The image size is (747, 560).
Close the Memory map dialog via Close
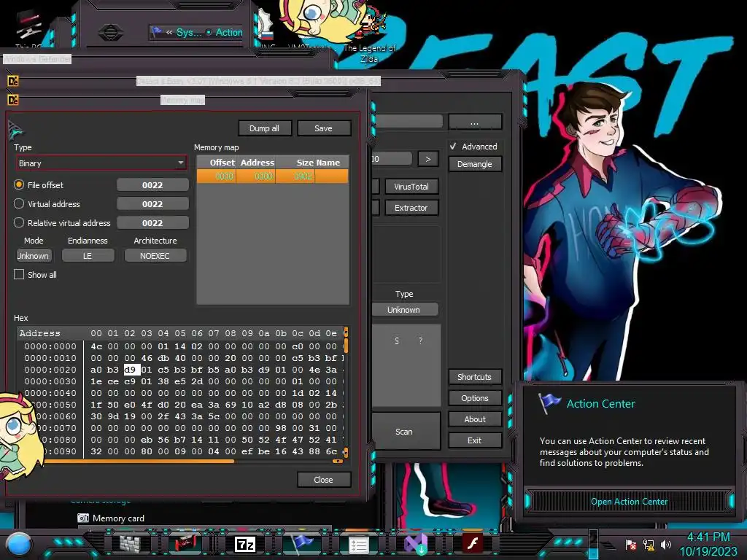[324, 480]
